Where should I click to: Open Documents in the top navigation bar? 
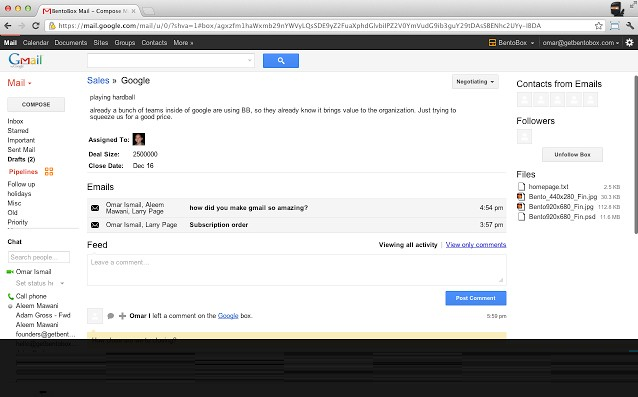pyautogui.click(x=71, y=43)
